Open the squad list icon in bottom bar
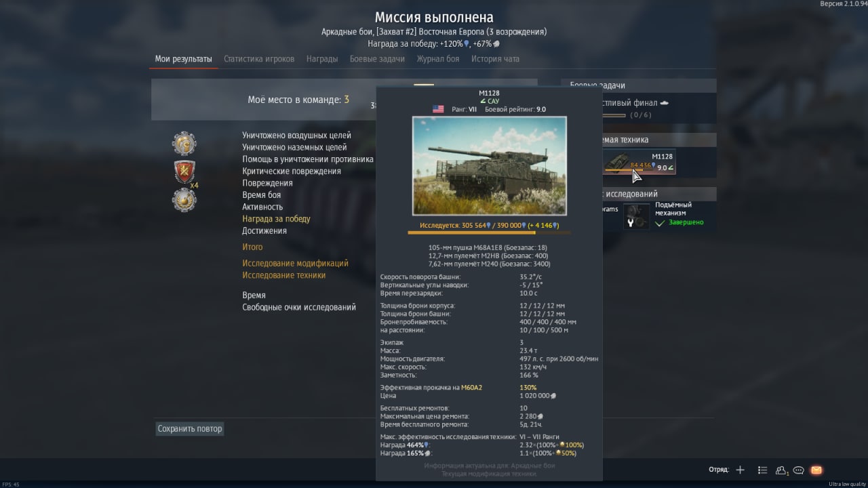Screen dimensions: 868x488 pos(763,470)
